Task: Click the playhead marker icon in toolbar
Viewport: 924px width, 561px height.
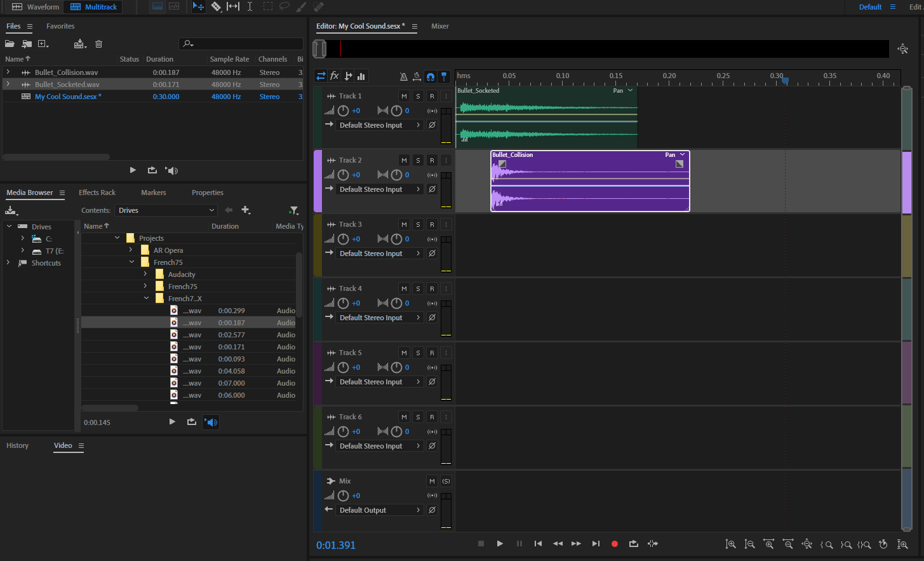Action: tap(444, 76)
